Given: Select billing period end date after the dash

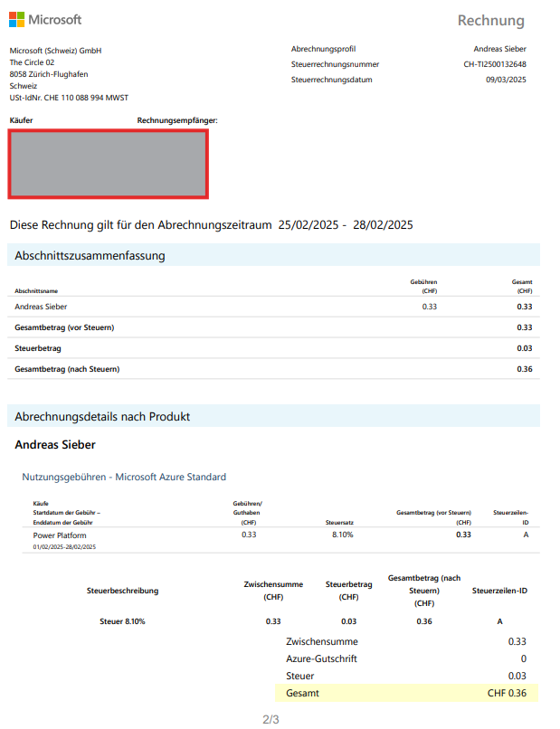Looking at the screenshot, I should tap(383, 225).
